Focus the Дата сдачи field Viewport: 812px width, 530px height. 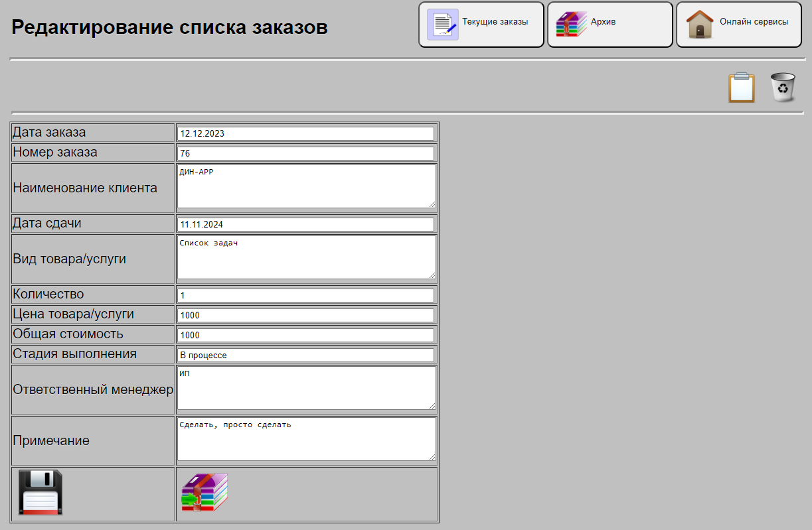click(x=305, y=224)
